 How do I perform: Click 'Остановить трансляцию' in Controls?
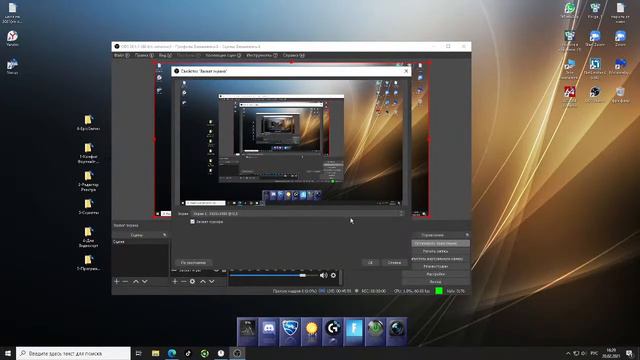[x=440, y=243]
